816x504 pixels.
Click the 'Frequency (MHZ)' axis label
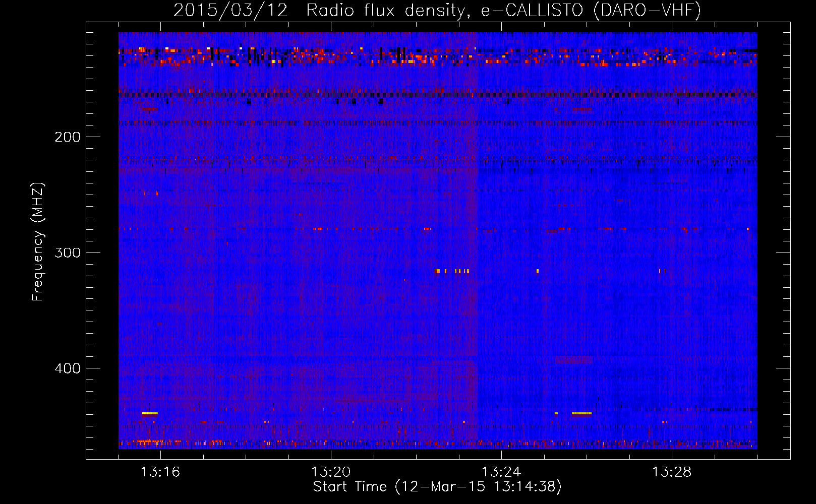[x=38, y=242]
